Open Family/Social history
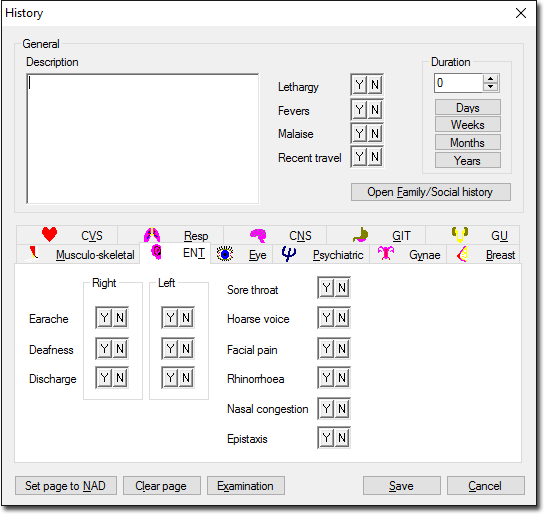Image resolution: width=544 pixels, height=514 pixels. 431,192
